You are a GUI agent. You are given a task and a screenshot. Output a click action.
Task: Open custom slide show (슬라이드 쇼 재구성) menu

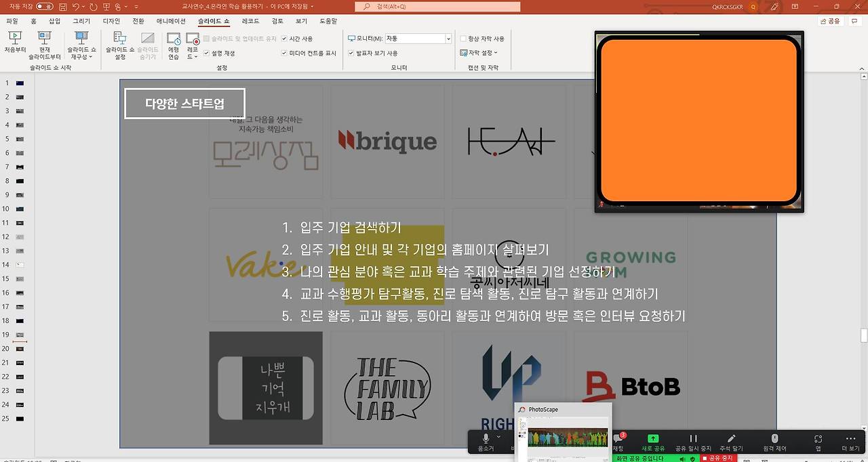point(81,46)
